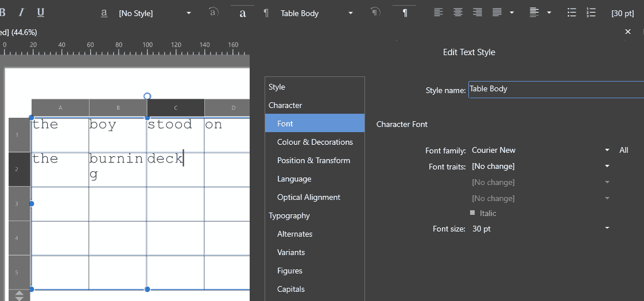The width and height of the screenshot is (644, 301).
Task: Click the underlined 'a' character style icon
Action: coord(104,13)
